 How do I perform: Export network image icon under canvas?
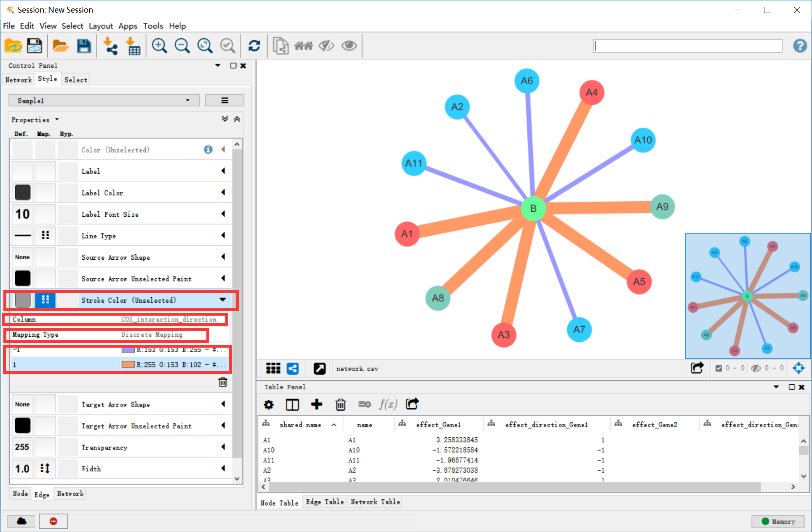pos(697,368)
